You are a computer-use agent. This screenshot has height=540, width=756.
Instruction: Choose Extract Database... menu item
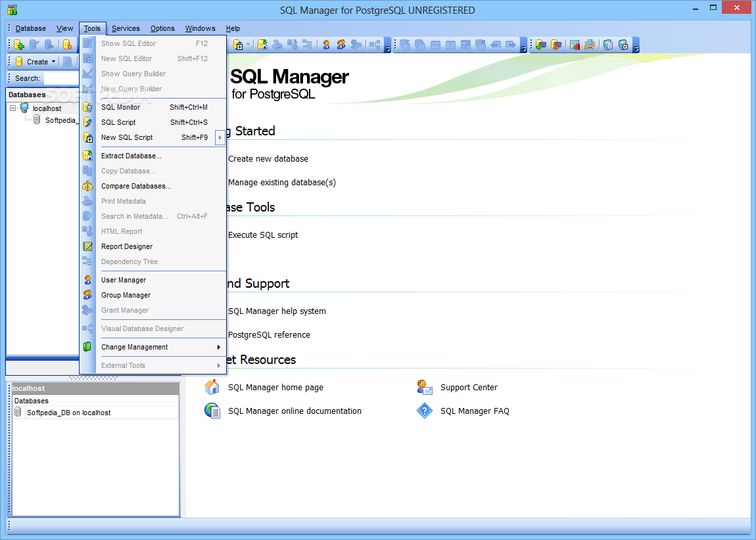(153, 156)
